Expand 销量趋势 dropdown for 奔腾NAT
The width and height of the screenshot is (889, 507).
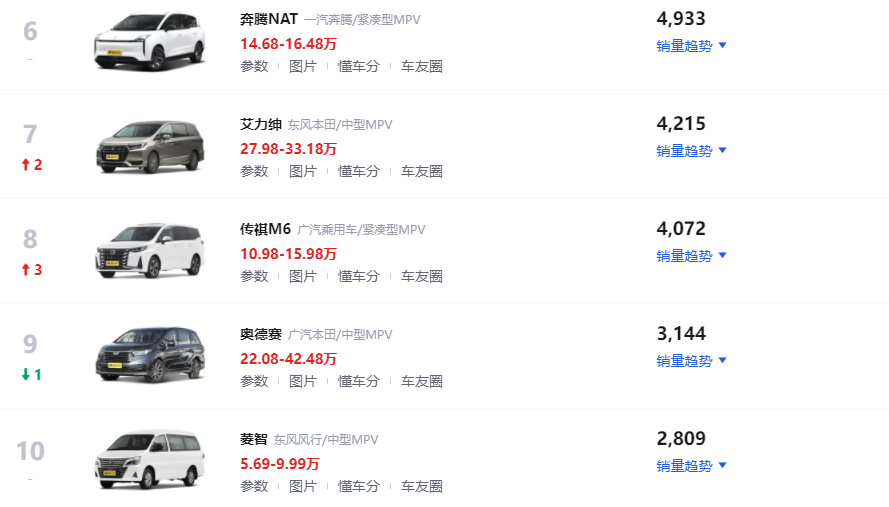(x=691, y=46)
